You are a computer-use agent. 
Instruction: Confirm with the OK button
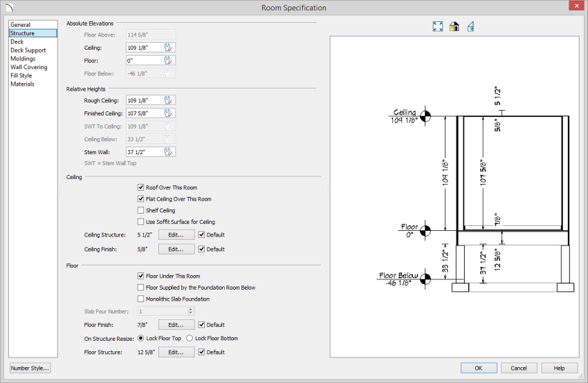coord(479,368)
